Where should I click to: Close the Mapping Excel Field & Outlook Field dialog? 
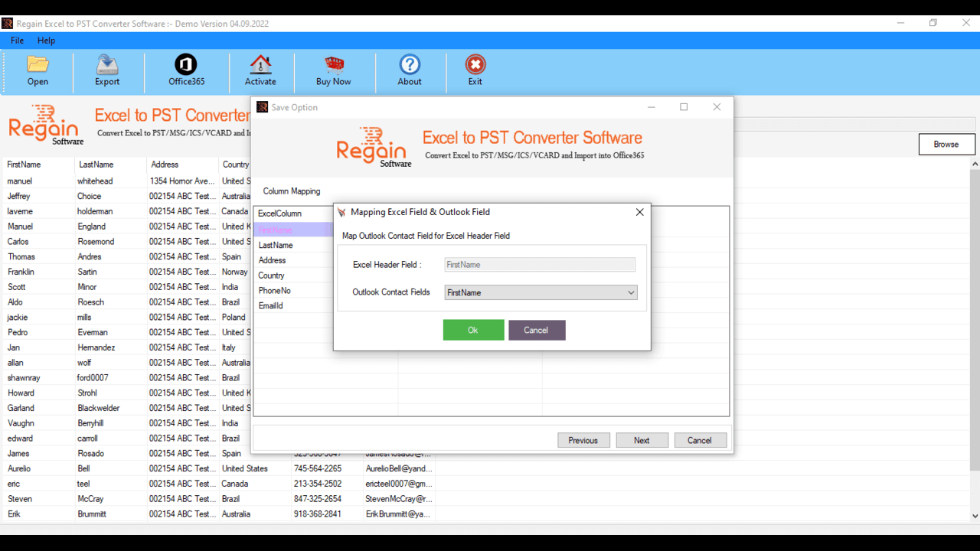point(639,212)
